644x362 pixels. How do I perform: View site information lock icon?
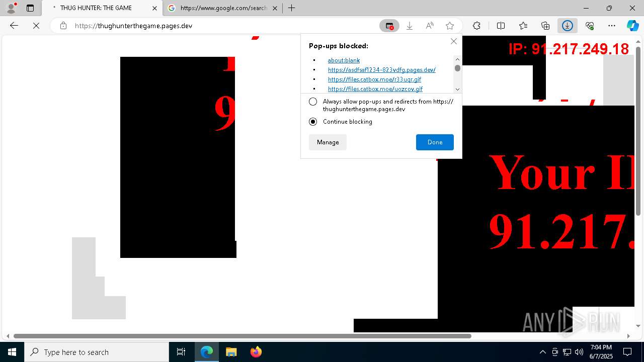tap(63, 26)
